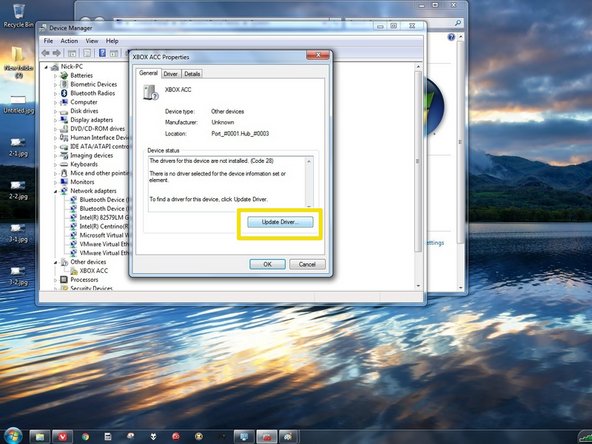592x444 pixels.
Task: Click the Device Manager vertical scrollbar
Action: coord(418,176)
